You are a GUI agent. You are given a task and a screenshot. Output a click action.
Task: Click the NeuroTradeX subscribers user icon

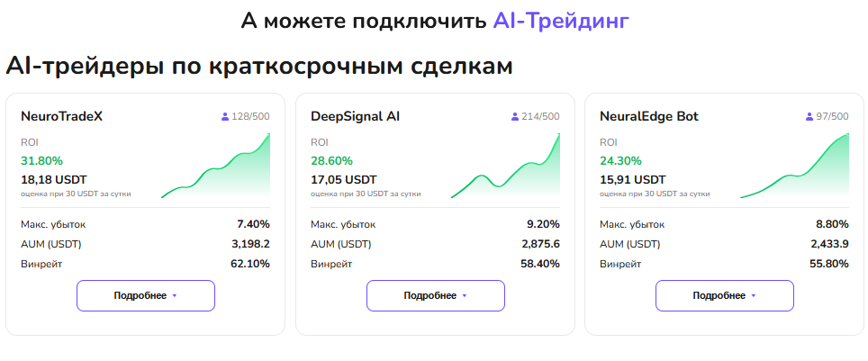225,117
